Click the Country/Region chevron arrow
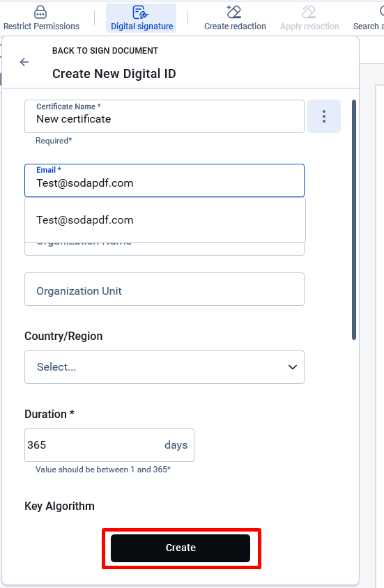The image size is (384, 588). [293, 367]
